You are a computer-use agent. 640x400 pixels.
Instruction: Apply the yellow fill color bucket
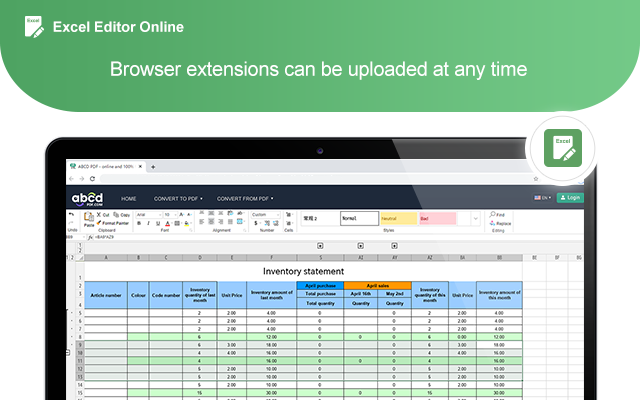(187, 223)
